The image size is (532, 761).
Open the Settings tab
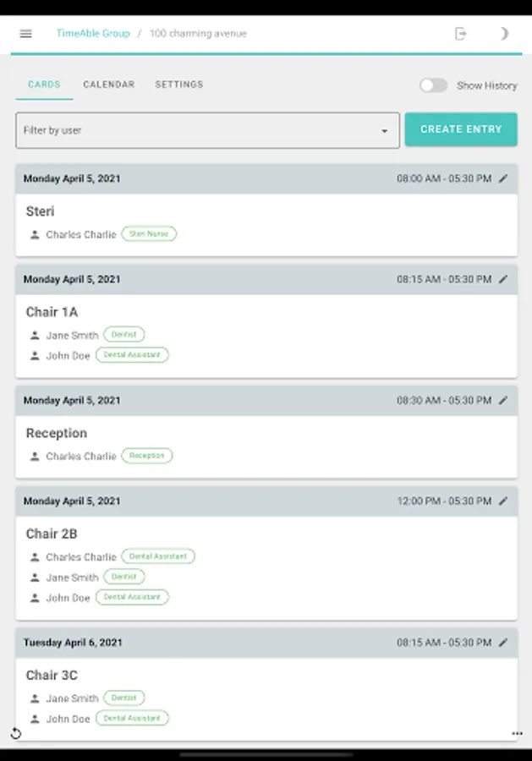(179, 85)
